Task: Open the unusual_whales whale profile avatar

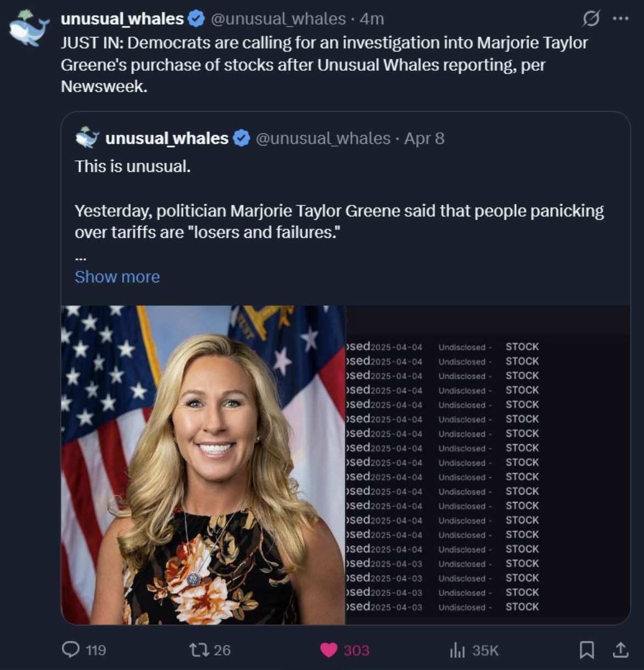Action: click(x=29, y=29)
